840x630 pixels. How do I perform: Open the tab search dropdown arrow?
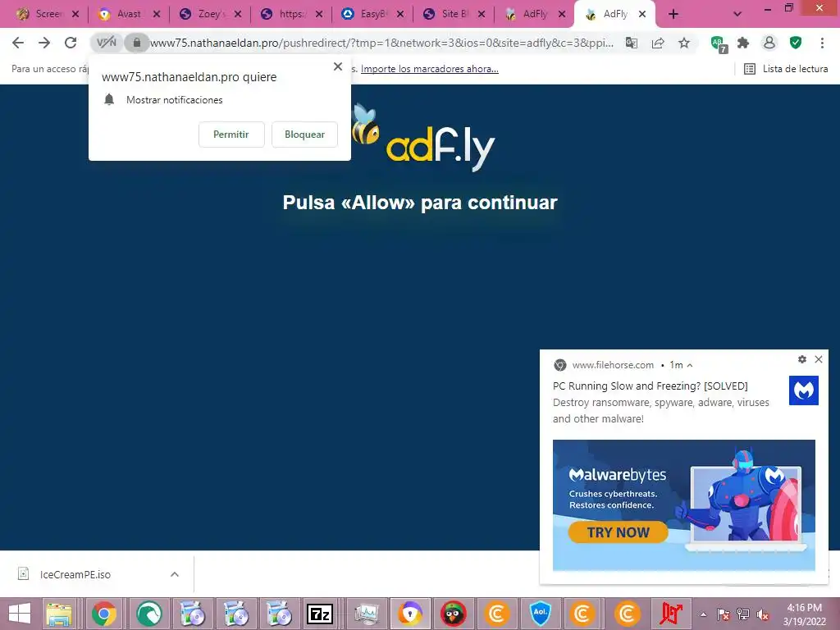737,14
